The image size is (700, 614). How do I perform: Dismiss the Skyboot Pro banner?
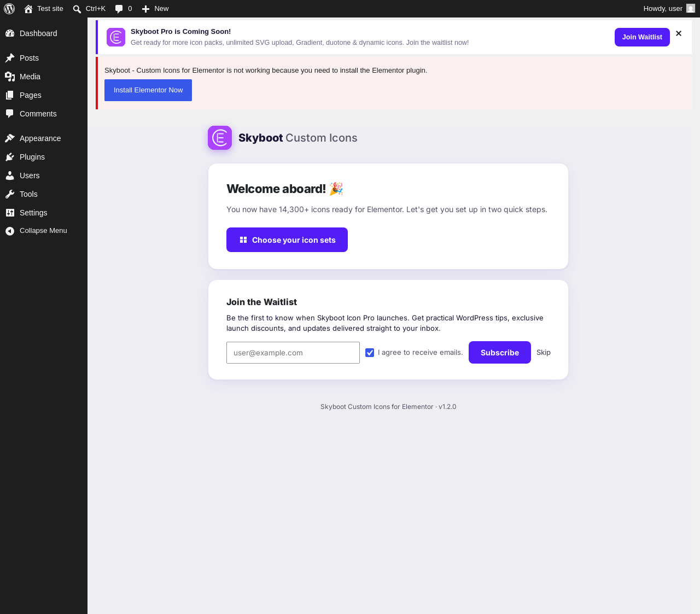point(679,33)
